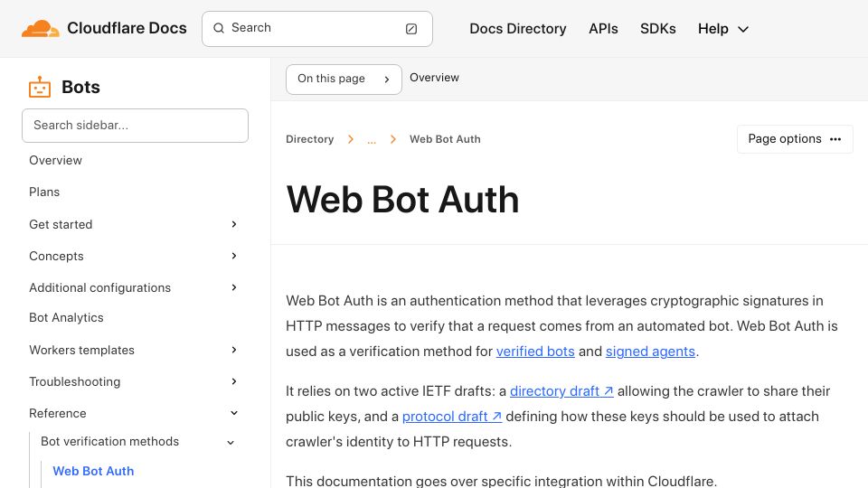The image size is (868, 488).
Task: Click the Bots robot icon in sidebar
Action: tap(40, 88)
